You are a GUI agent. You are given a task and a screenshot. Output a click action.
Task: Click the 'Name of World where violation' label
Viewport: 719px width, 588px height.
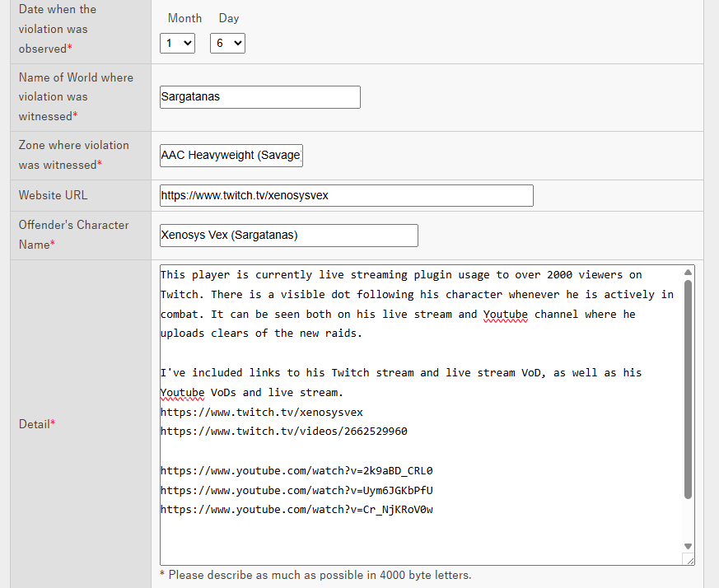pos(76,97)
